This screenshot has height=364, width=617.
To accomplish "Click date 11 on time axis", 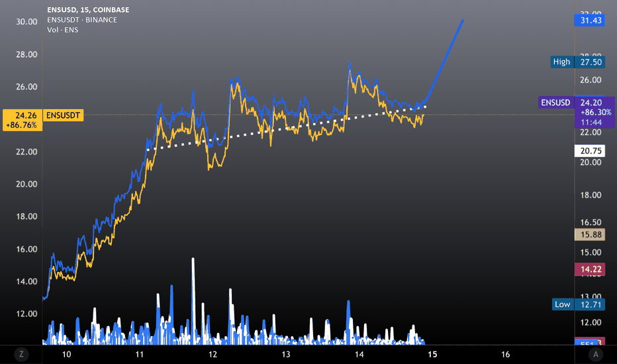I will (x=139, y=355).
